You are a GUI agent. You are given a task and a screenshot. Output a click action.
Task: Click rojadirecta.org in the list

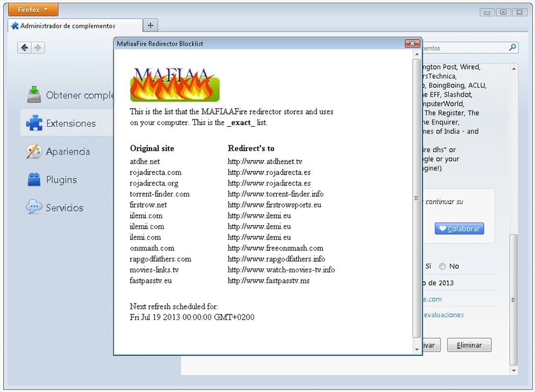pos(154,183)
